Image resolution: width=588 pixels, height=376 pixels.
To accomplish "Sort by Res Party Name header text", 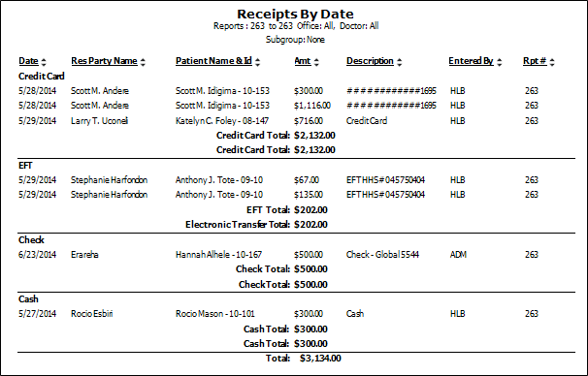I will click(x=104, y=61).
